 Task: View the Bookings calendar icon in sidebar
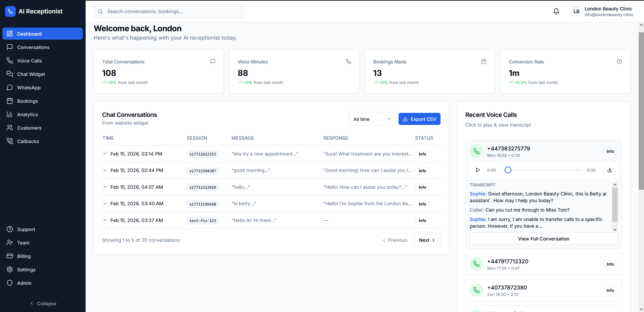[x=10, y=101]
